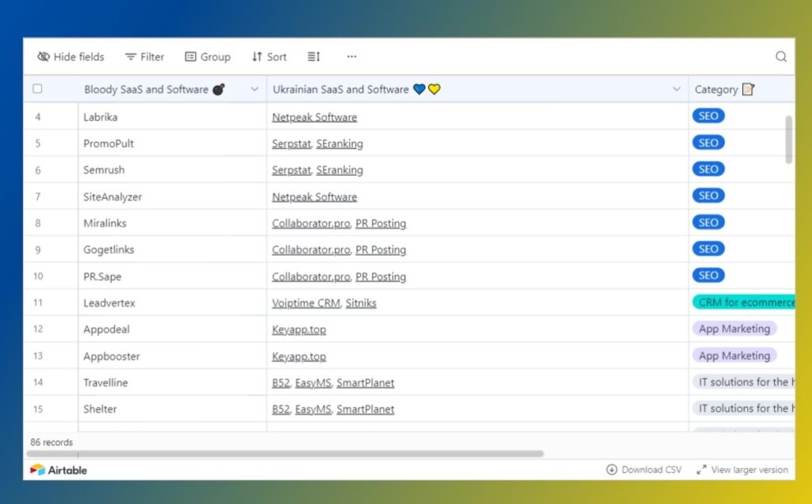Image resolution: width=812 pixels, height=504 pixels.
Task: Click the SEO tag in row 6
Action: click(x=708, y=170)
